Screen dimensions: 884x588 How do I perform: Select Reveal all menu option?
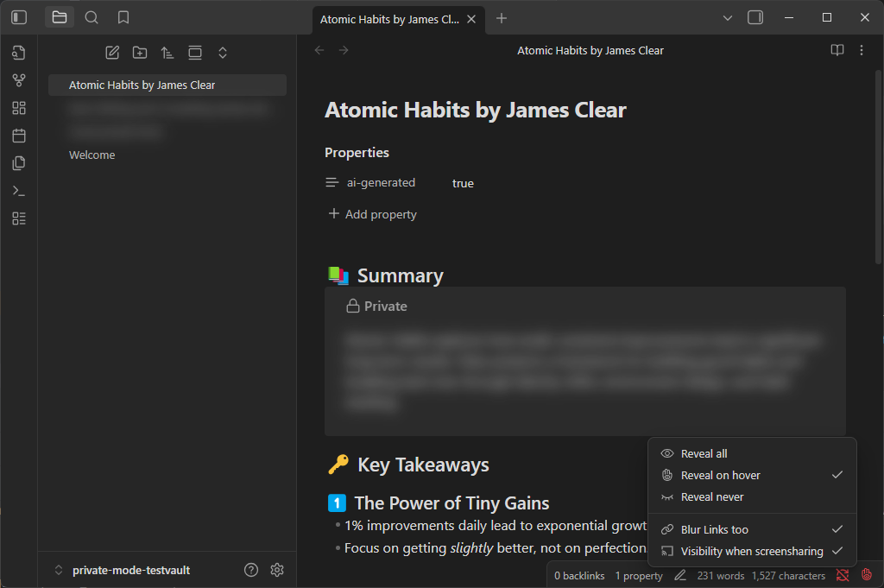[x=752, y=454]
